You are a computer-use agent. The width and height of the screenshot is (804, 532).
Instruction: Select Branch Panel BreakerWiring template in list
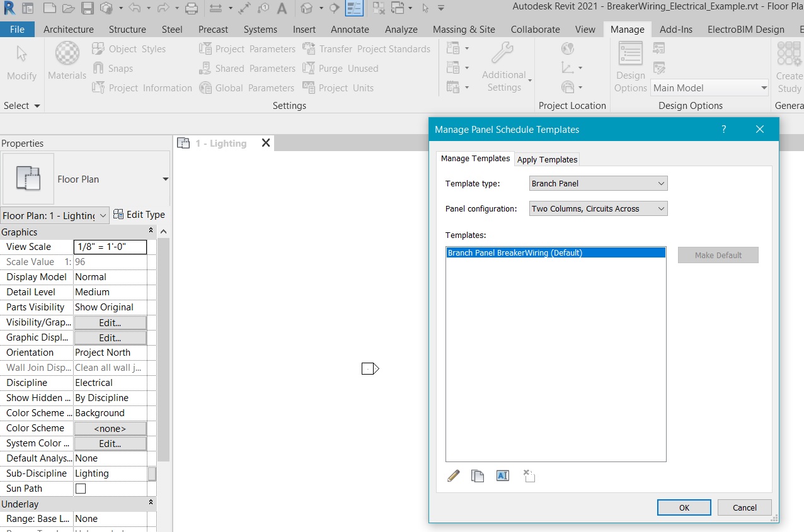[x=515, y=253]
